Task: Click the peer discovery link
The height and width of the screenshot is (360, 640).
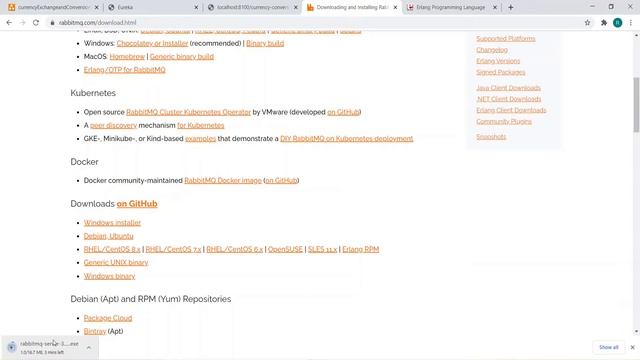Action: (x=113, y=125)
